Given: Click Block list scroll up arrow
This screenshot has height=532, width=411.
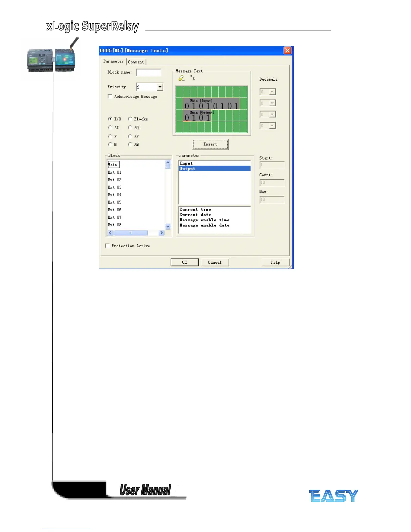Looking at the screenshot, I should pos(168,163).
